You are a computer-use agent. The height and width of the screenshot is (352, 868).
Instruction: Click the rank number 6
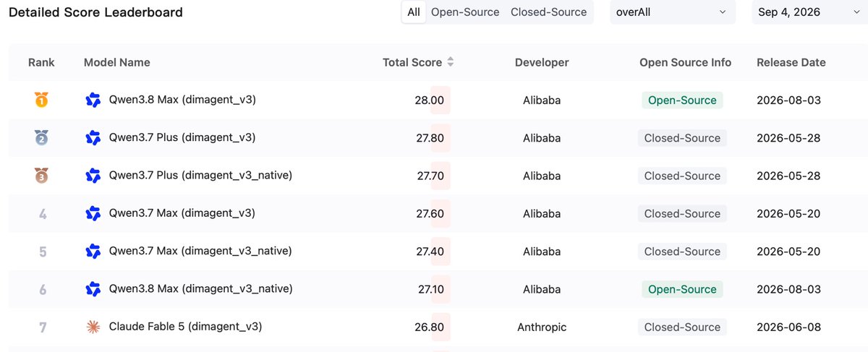42,289
